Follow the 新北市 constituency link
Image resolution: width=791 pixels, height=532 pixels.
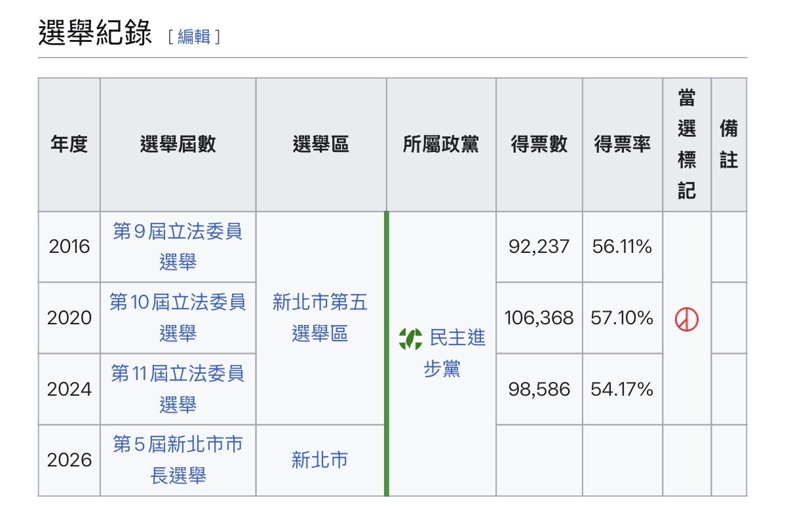(x=320, y=461)
